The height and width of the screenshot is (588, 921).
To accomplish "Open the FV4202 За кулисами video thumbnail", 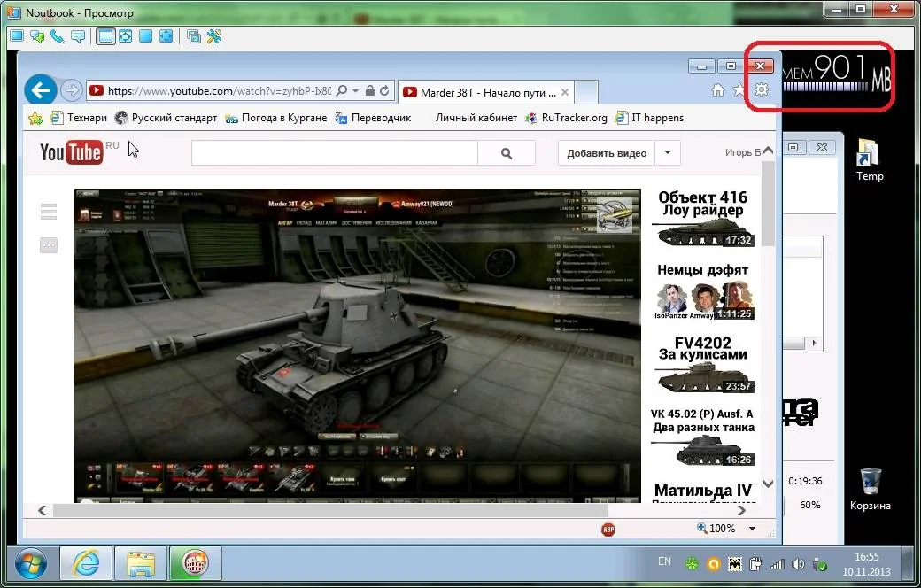I will (703, 364).
